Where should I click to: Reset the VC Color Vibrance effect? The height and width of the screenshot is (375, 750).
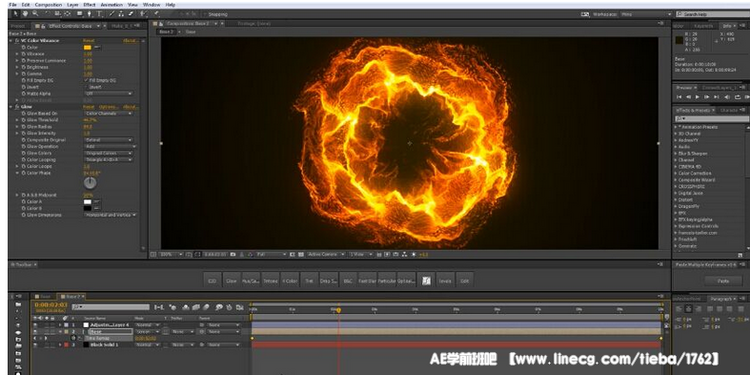[x=88, y=41]
